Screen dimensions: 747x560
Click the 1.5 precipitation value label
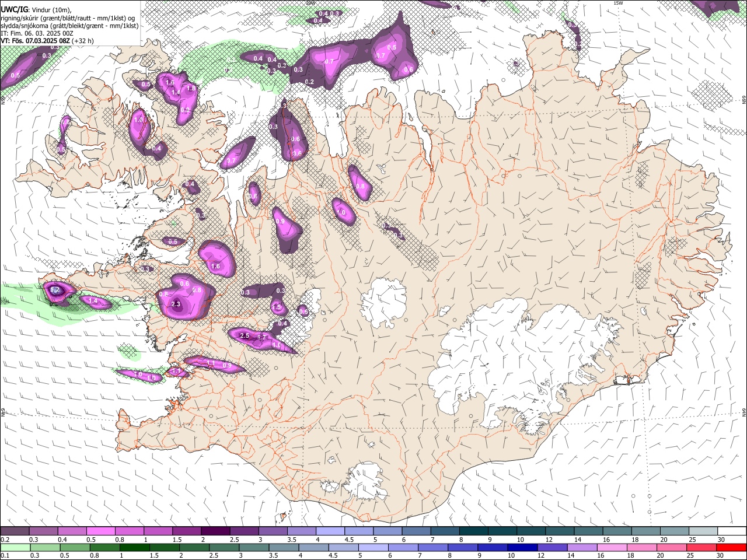click(x=277, y=307)
